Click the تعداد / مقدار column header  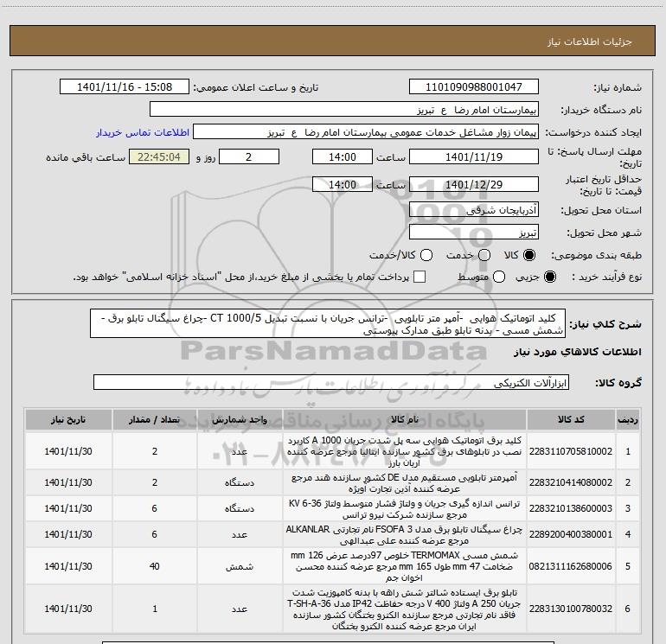[x=155, y=420]
